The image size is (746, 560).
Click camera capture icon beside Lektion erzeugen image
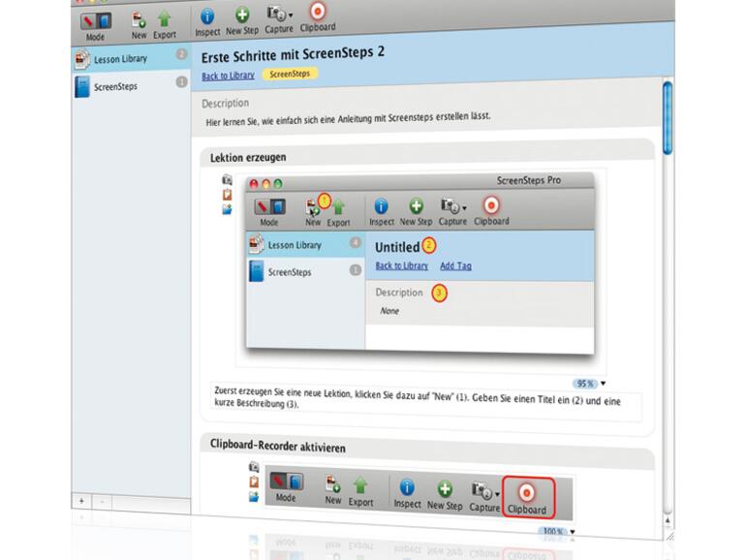pyautogui.click(x=227, y=180)
